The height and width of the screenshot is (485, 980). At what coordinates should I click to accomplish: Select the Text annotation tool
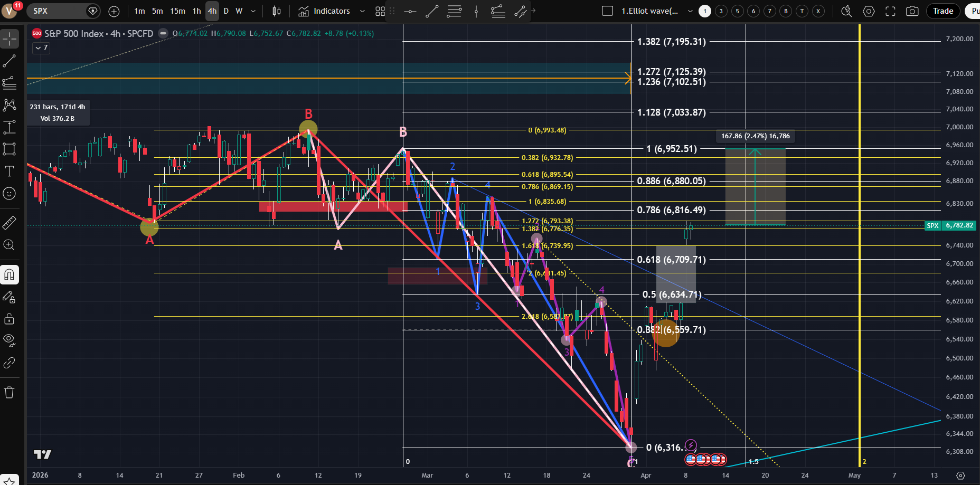pyautogui.click(x=10, y=171)
